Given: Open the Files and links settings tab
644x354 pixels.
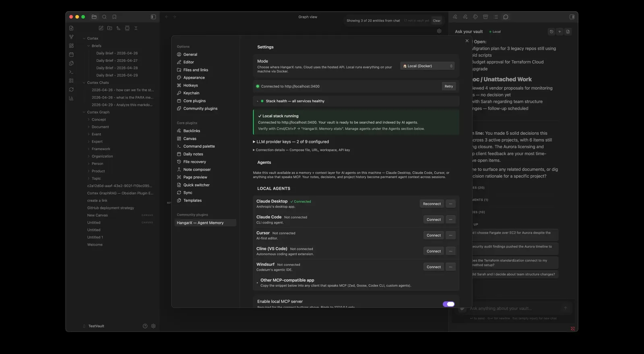Looking at the screenshot, I should point(196,70).
